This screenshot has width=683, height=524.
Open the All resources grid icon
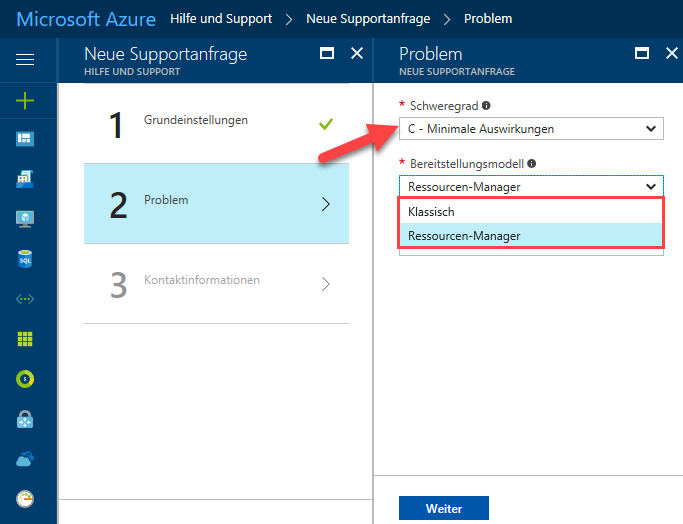[25, 338]
